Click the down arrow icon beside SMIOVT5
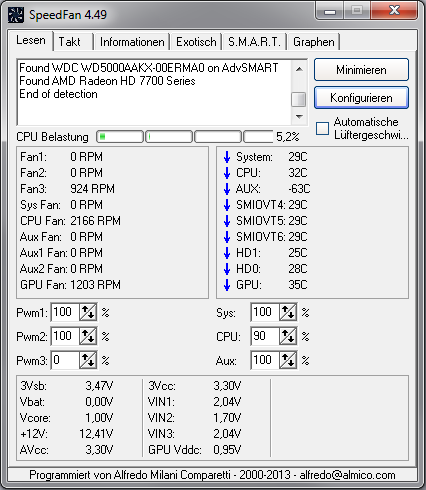Screen dimensions: 426x490 [227, 221]
